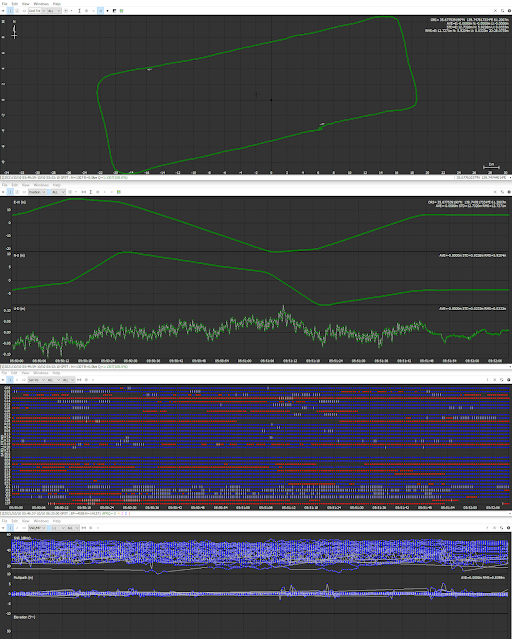Click map image icon in ground track toolbar

tap(114, 11)
